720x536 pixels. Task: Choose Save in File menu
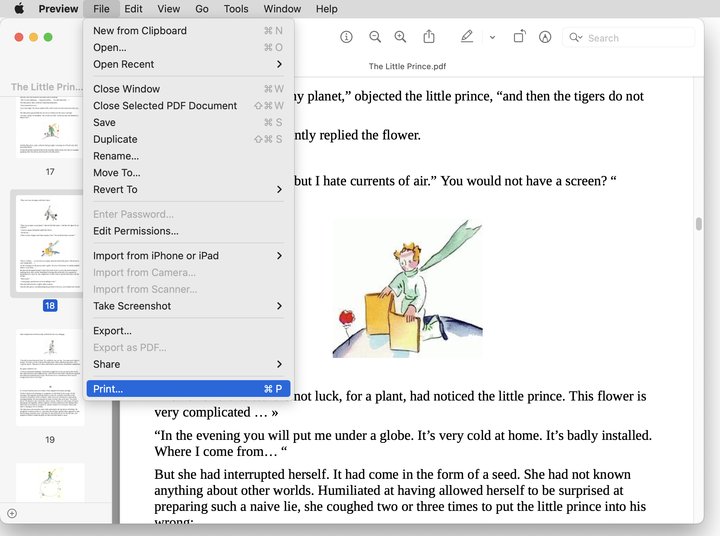click(188, 122)
